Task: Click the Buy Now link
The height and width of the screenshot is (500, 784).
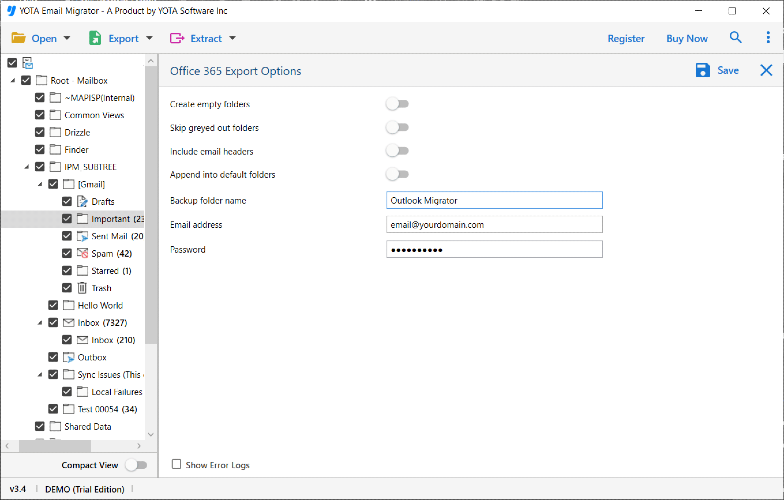Action: [687, 38]
